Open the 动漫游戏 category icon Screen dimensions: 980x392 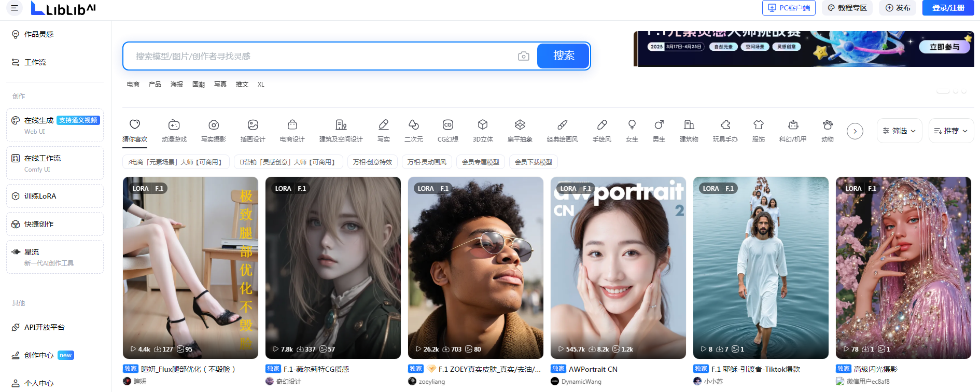click(x=174, y=125)
